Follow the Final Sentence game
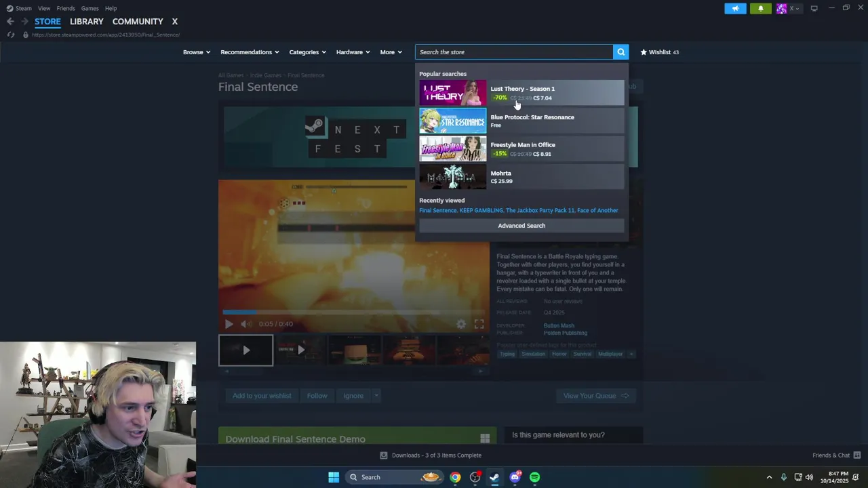This screenshot has width=868, height=488. point(317,396)
